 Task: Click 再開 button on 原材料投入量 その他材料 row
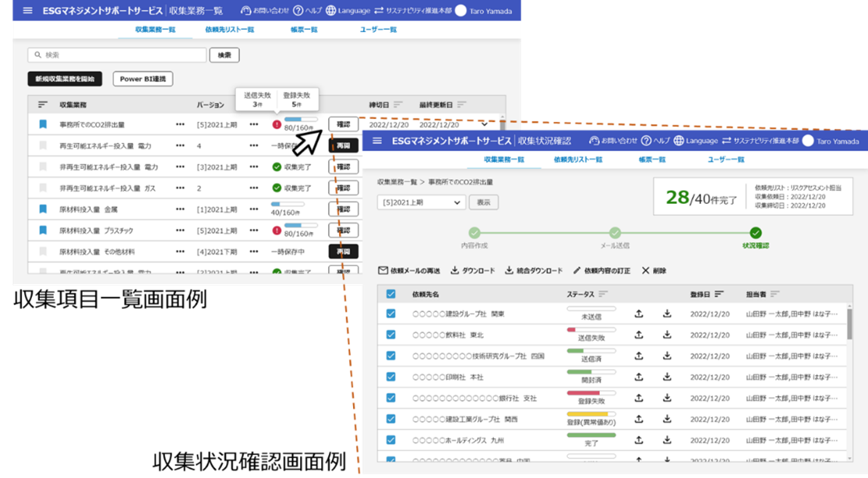pyautogui.click(x=343, y=251)
